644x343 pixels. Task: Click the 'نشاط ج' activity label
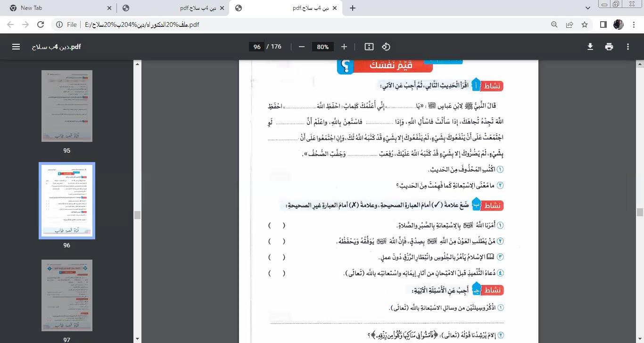tap(487, 290)
